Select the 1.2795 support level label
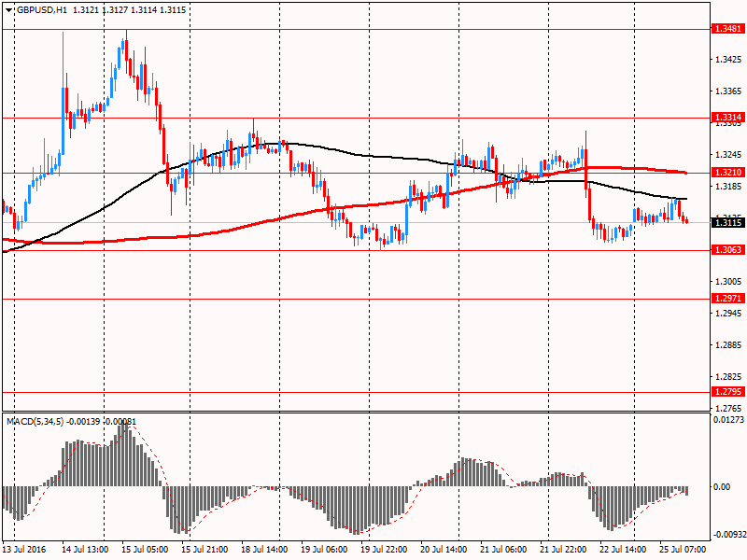The height and width of the screenshot is (560, 747). click(728, 391)
